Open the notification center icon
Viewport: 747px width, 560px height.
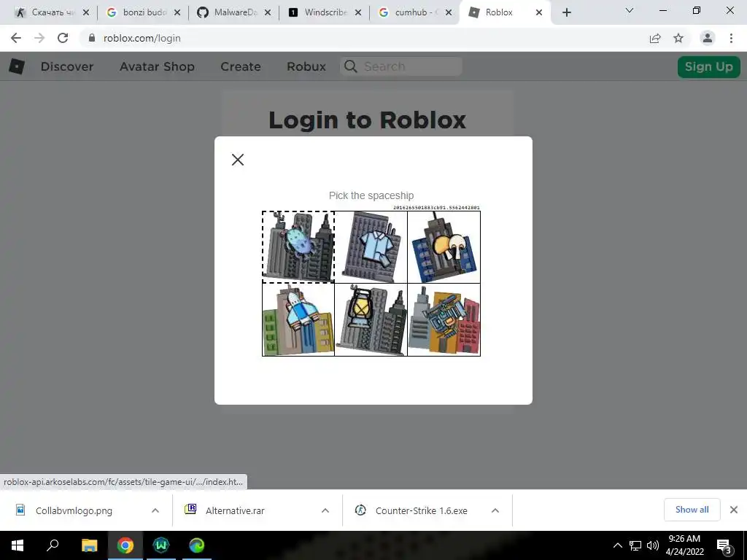(x=724, y=545)
